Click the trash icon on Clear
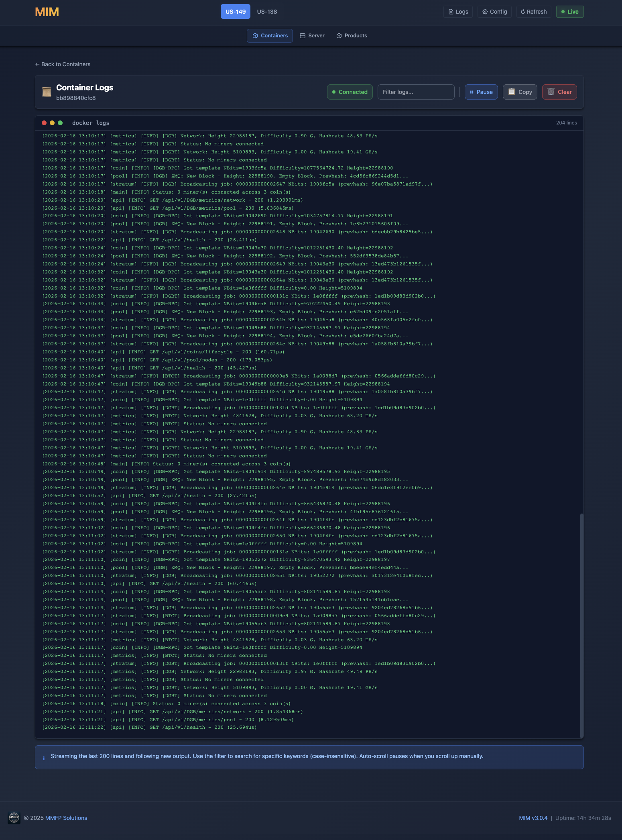 (x=551, y=92)
